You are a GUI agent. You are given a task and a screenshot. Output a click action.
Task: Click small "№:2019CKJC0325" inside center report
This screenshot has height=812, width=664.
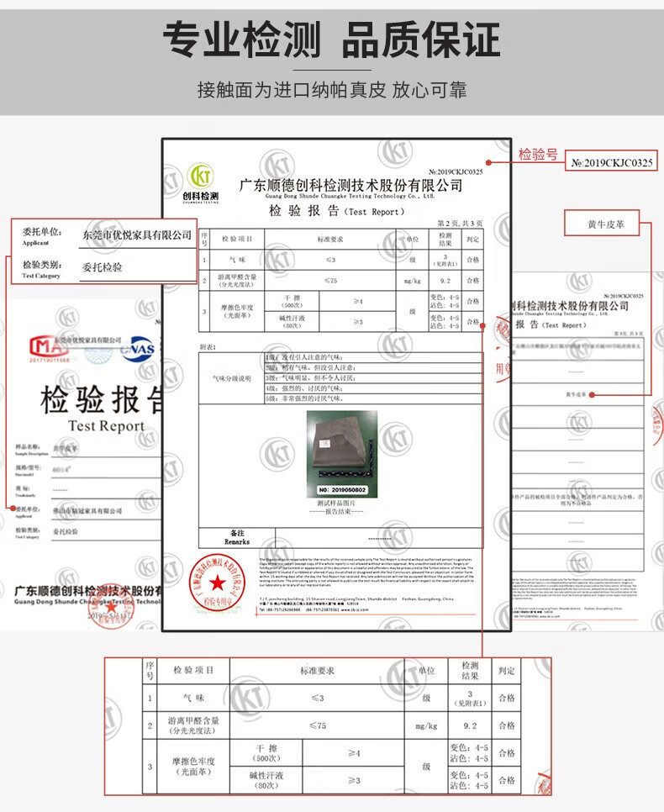pos(456,171)
